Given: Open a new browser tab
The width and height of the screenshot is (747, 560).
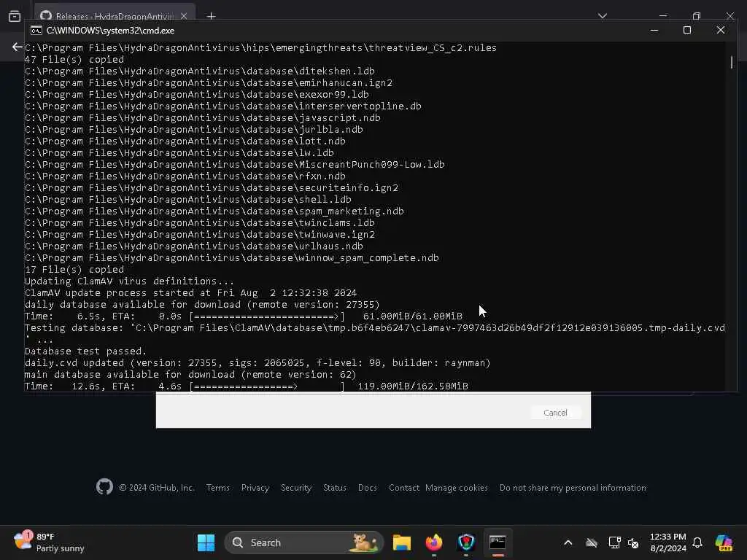Looking at the screenshot, I should pyautogui.click(x=211, y=16).
